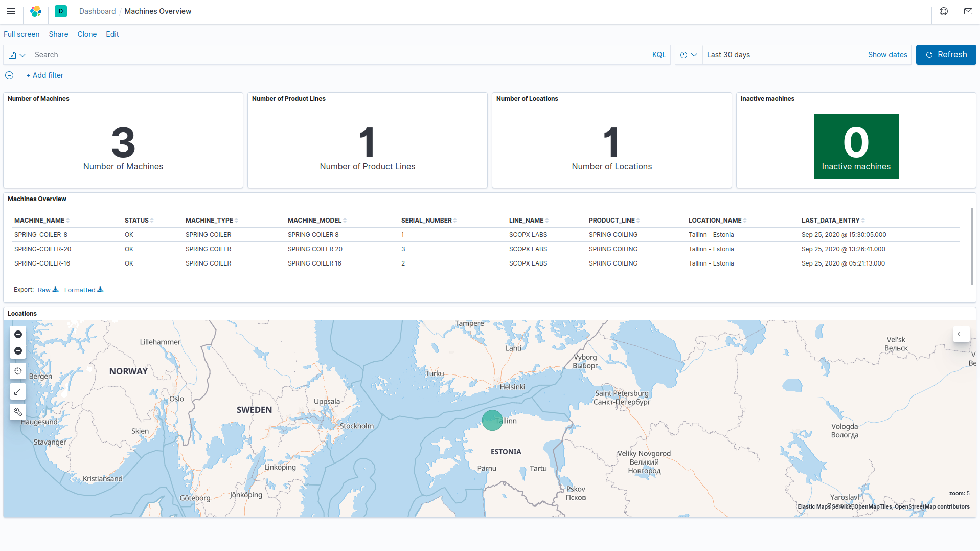Click the Machines Overview table scrollbar

(x=972, y=247)
